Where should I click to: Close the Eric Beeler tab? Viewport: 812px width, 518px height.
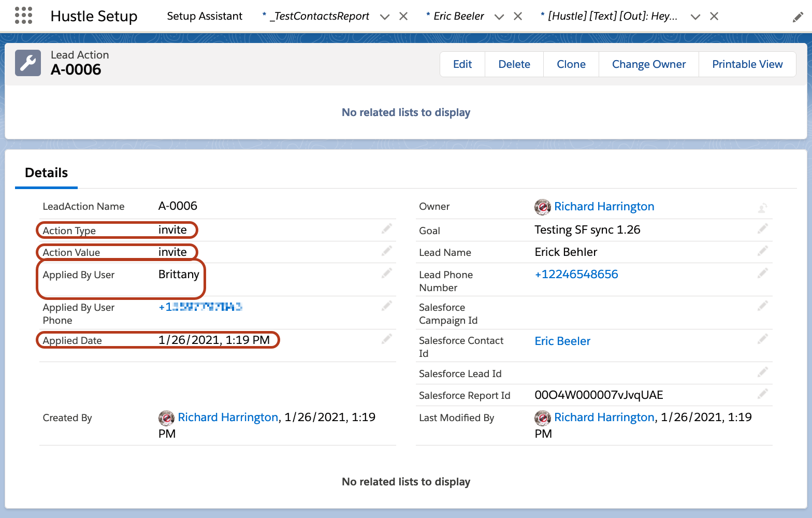(x=518, y=17)
